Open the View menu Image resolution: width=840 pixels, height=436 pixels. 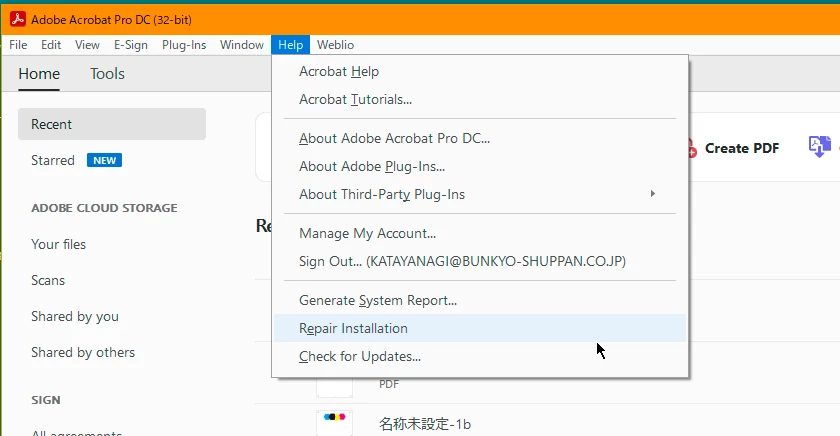click(x=87, y=45)
